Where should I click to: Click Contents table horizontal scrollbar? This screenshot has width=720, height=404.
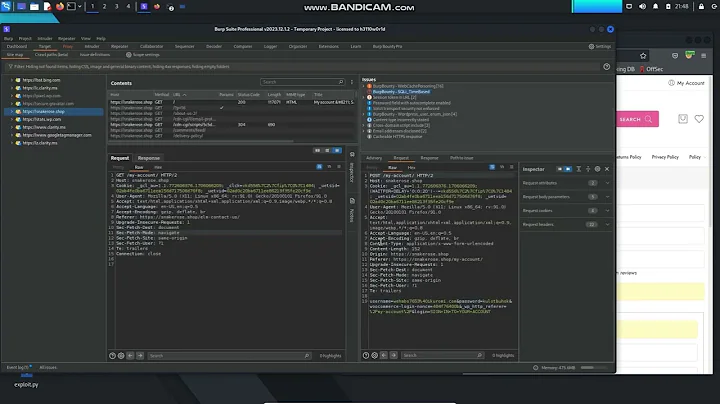pyautogui.click(x=202, y=141)
